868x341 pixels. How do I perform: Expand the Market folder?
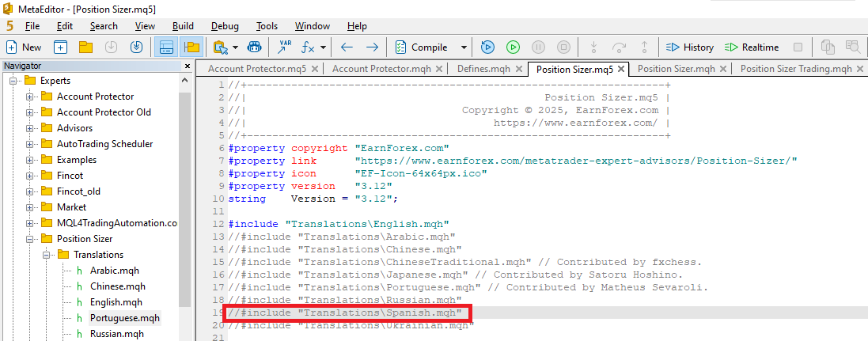(30, 207)
